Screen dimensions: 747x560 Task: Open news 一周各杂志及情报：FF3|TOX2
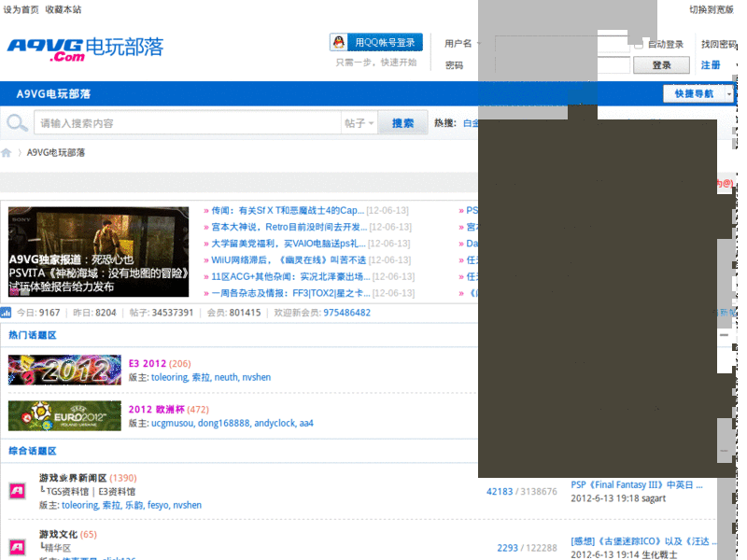tap(290, 293)
